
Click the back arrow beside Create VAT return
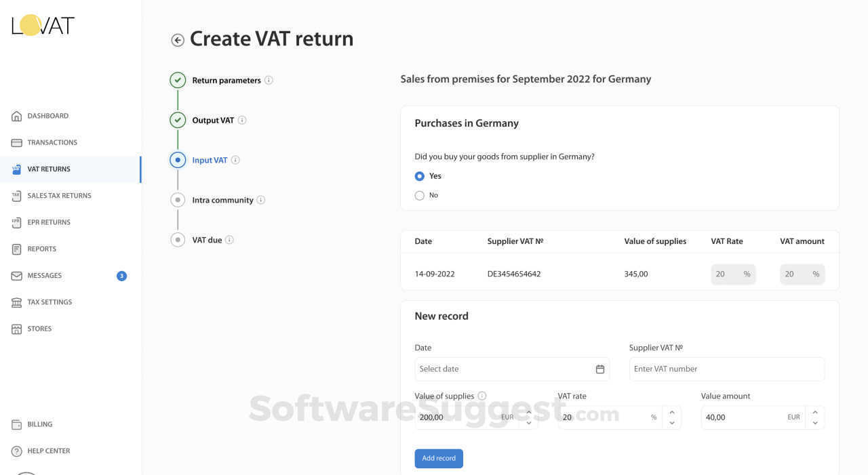[x=178, y=40]
